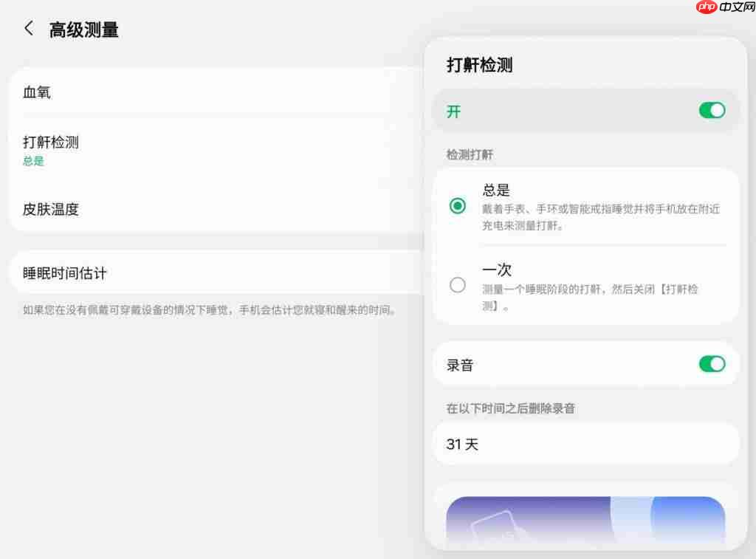Click the 高级测量 page title
The height and width of the screenshot is (559, 756).
pos(84,30)
